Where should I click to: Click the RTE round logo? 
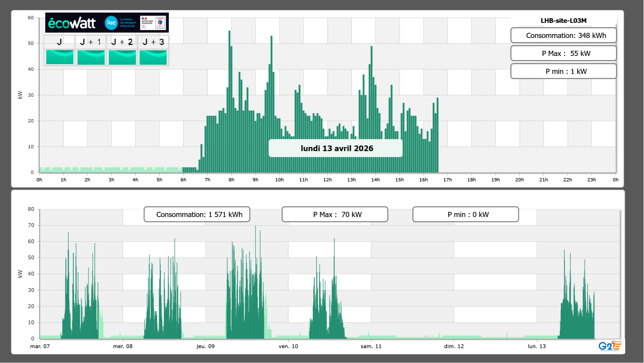111,23
